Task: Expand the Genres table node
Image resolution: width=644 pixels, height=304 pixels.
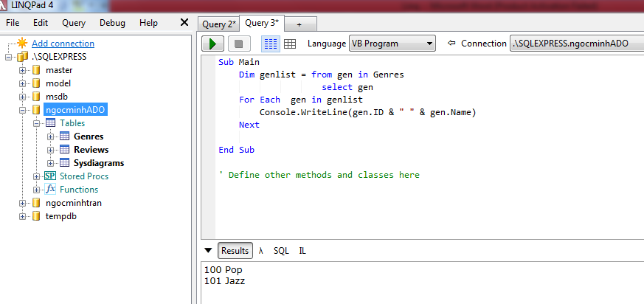Action: pos(50,137)
